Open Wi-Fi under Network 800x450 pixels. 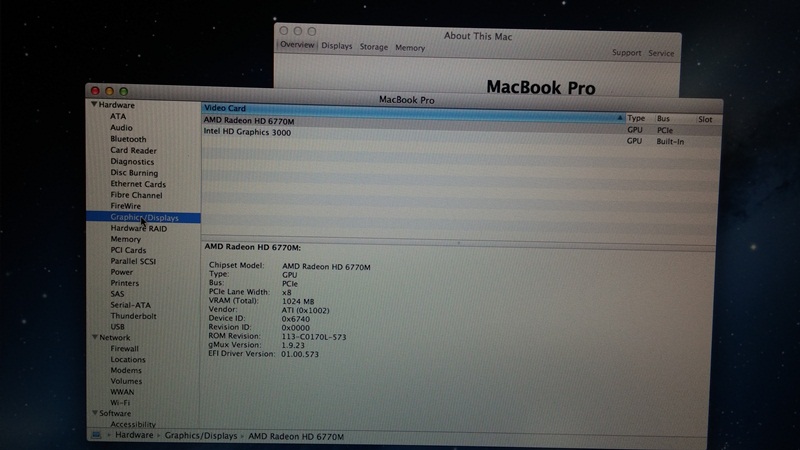coord(121,403)
